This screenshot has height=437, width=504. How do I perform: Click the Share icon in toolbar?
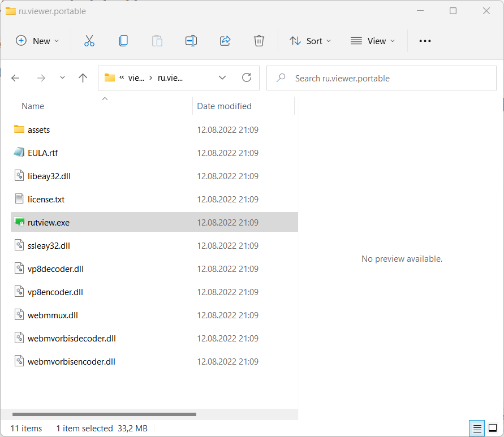click(x=225, y=41)
